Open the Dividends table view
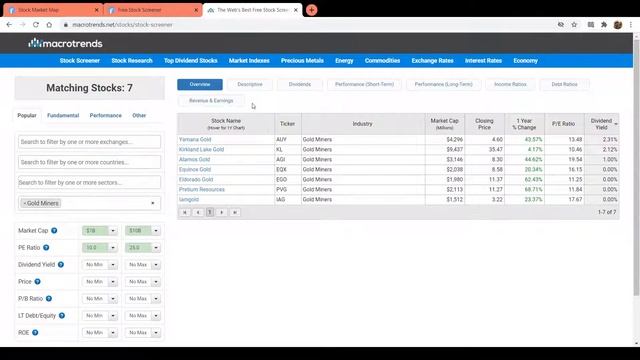640x360 pixels. (300, 84)
